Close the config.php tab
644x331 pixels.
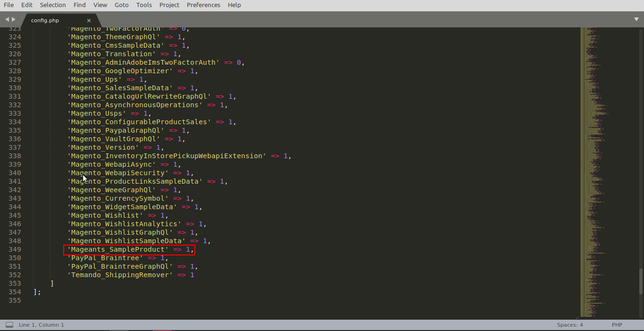[89, 20]
